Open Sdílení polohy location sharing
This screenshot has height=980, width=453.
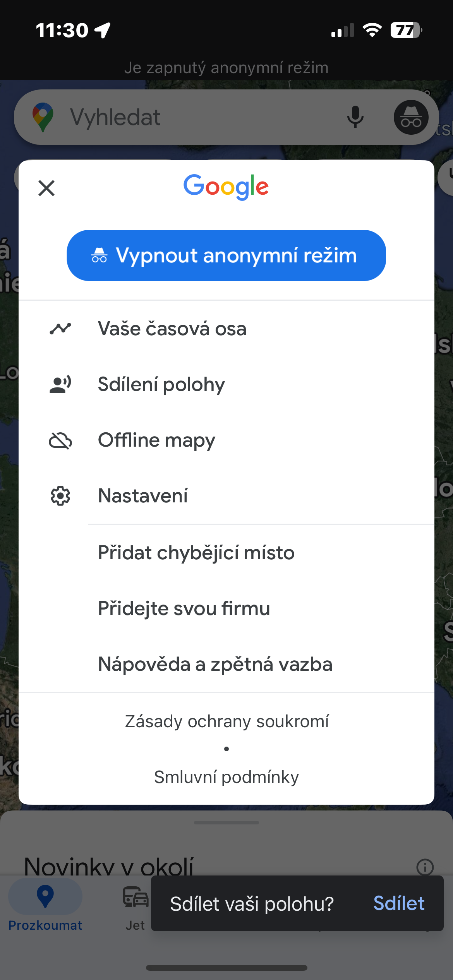161,385
